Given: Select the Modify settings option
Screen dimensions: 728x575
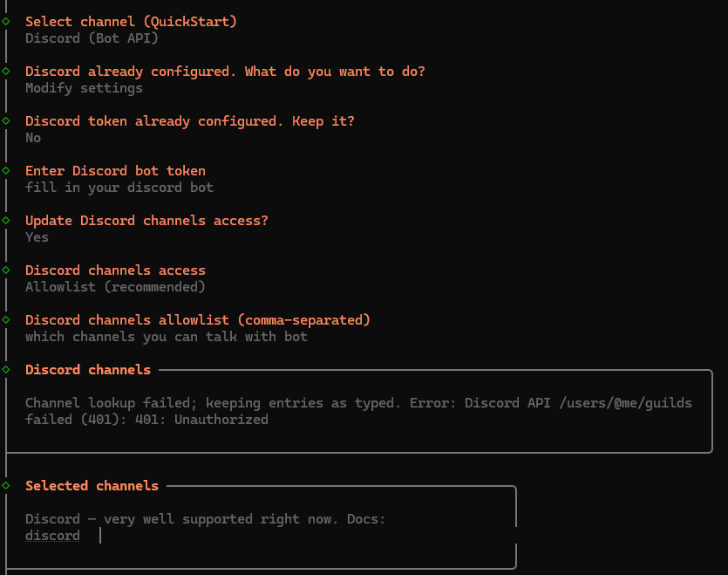Looking at the screenshot, I should click(84, 87).
